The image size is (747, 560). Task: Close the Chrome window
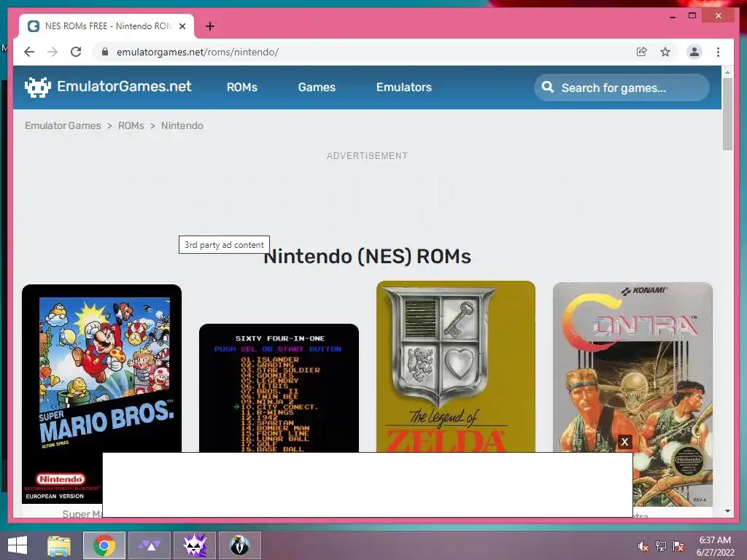tap(718, 16)
